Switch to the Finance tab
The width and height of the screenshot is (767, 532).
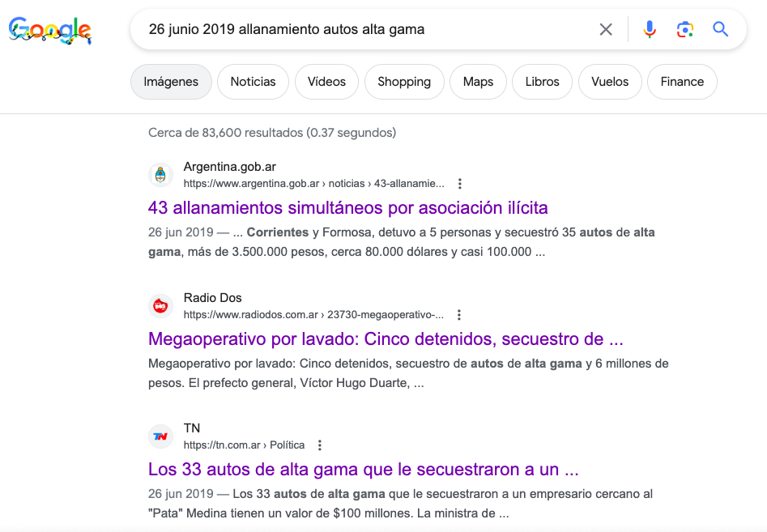tap(682, 82)
